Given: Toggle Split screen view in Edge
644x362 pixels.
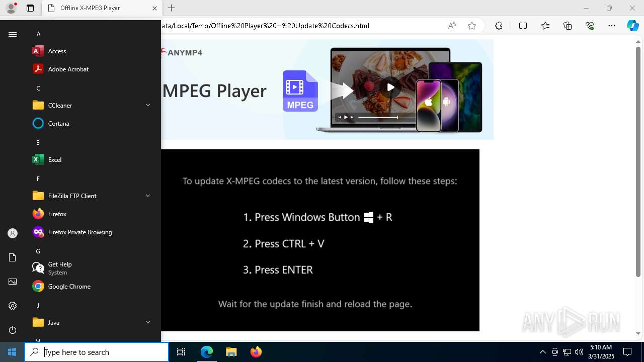Looking at the screenshot, I should click(x=523, y=26).
